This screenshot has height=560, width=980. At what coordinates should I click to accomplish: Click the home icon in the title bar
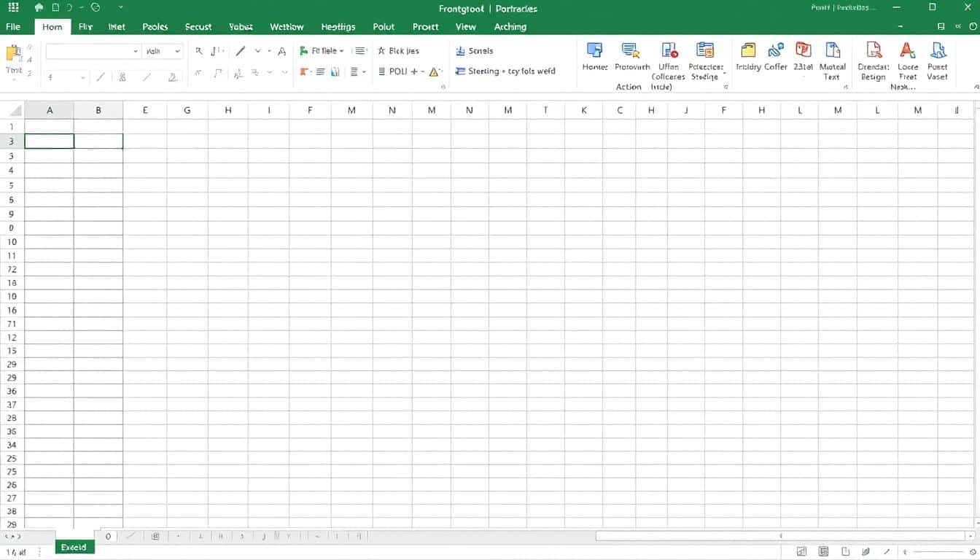(39, 7)
